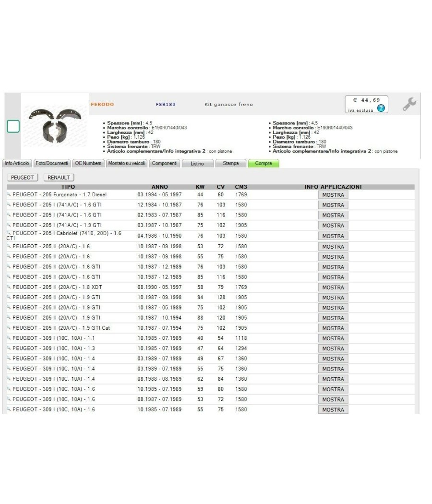This screenshot has height=504, width=432.
Task: Click magnifier for 205 II 1.6 55 kW
Action: pyautogui.click(x=9, y=256)
